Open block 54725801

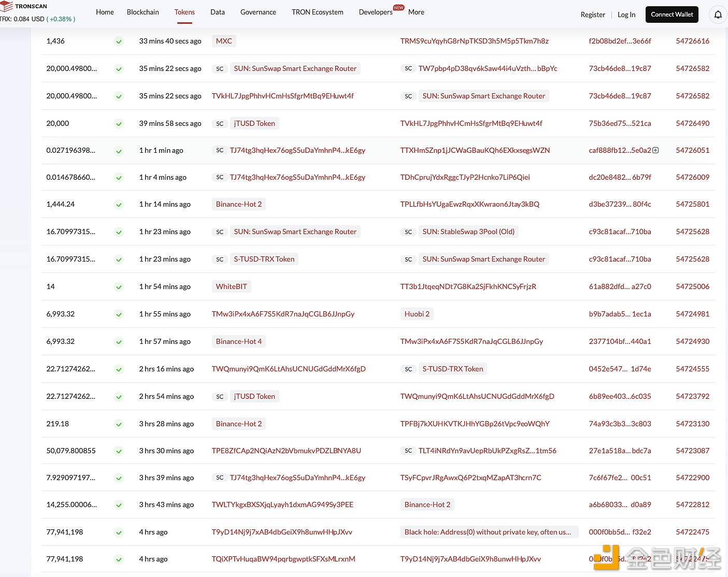(x=692, y=204)
